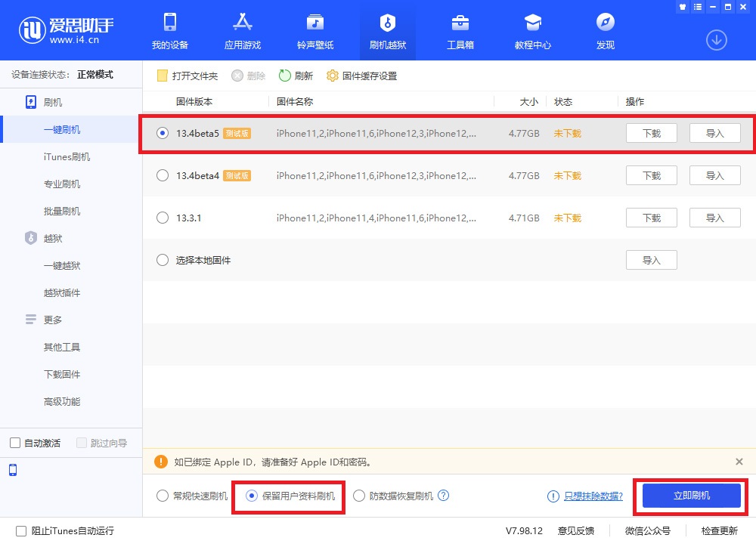The image size is (756, 544).
Task: Click 检查更新 to check updates
Action: tap(718, 531)
